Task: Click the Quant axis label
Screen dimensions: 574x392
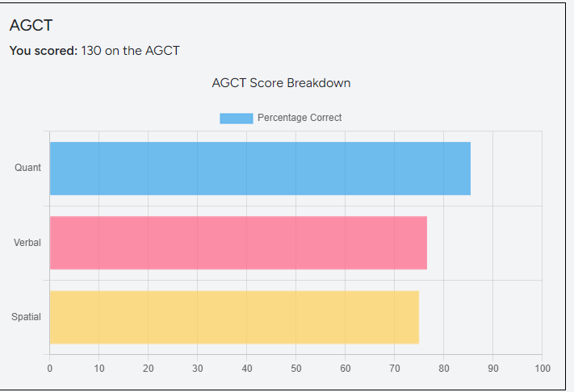Action: click(28, 168)
